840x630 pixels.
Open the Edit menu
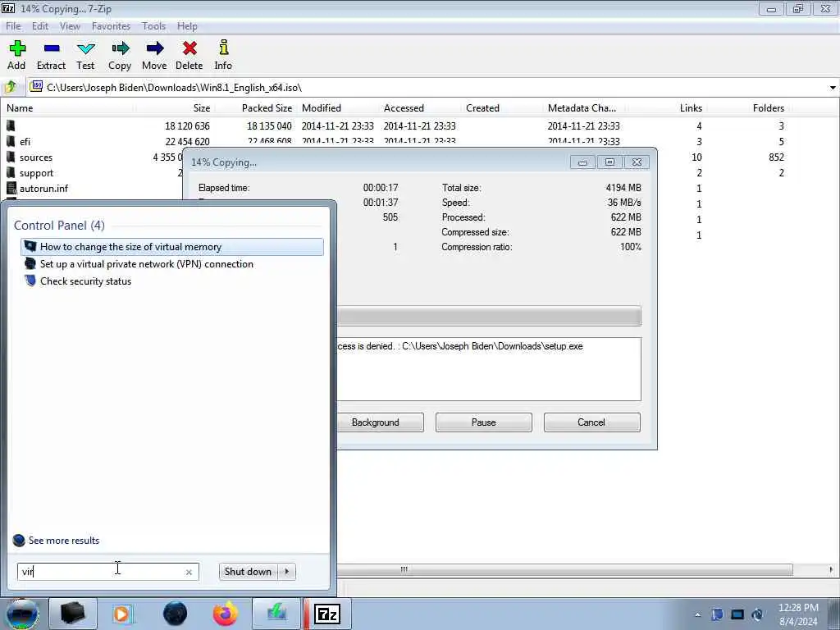pos(39,25)
